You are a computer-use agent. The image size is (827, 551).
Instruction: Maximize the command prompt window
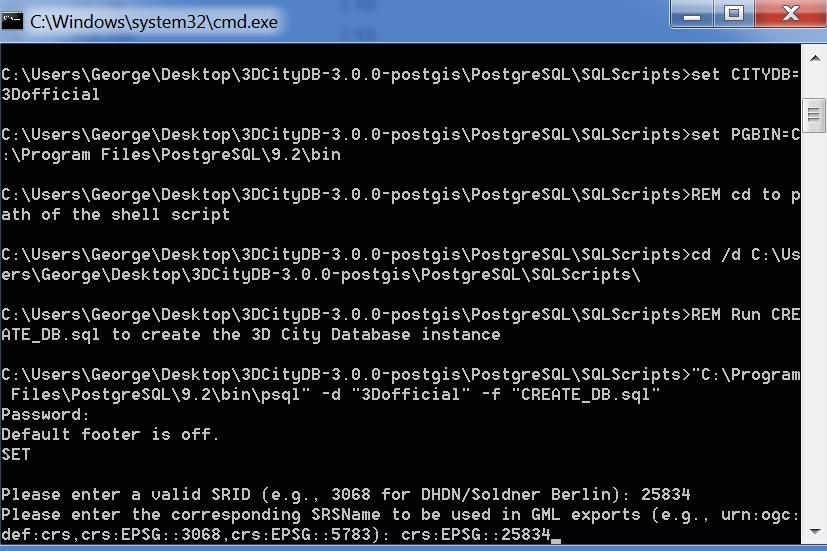point(734,14)
